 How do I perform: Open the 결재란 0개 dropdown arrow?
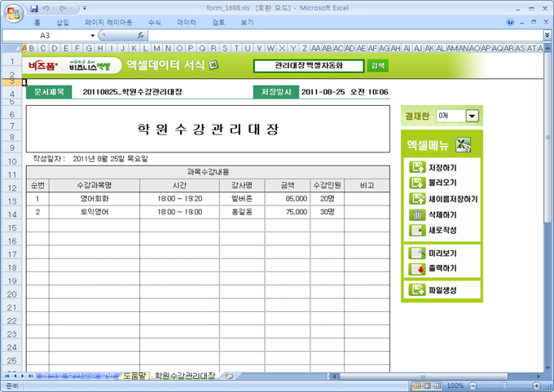(x=472, y=116)
